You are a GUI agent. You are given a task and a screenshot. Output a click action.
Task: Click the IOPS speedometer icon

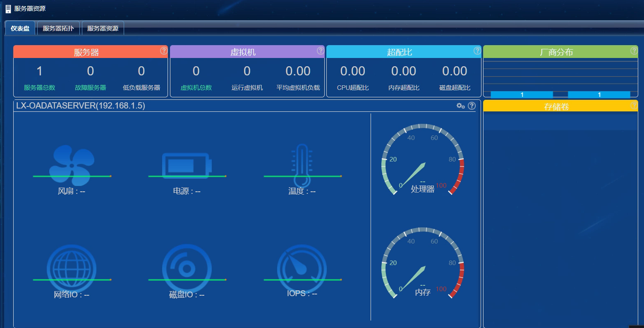[302, 269]
